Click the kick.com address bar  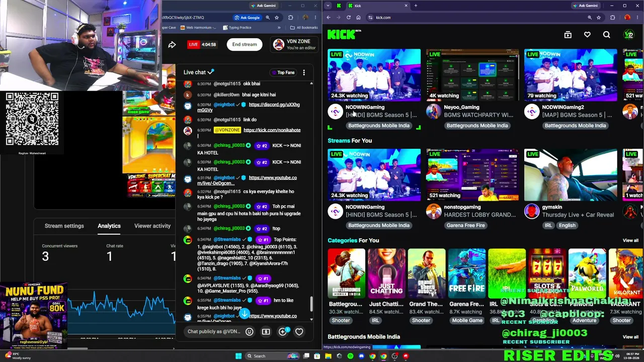click(x=475, y=18)
